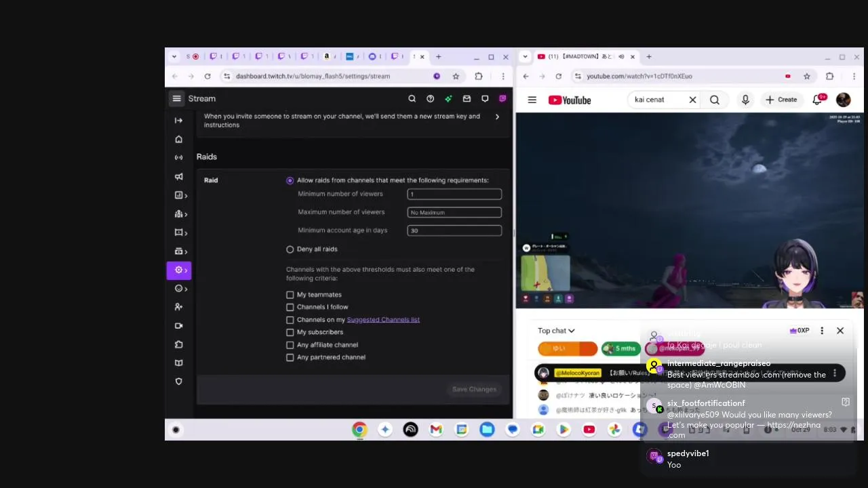
Task: Open Gmail from the shelf
Action: [436, 429]
